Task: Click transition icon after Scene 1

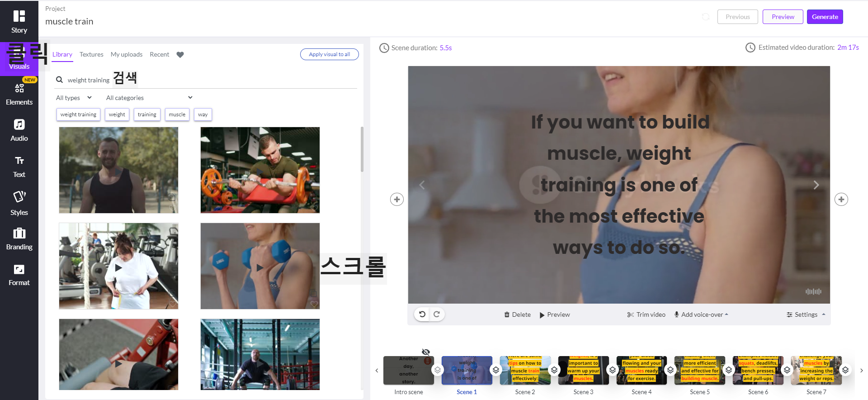Action: click(496, 370)
